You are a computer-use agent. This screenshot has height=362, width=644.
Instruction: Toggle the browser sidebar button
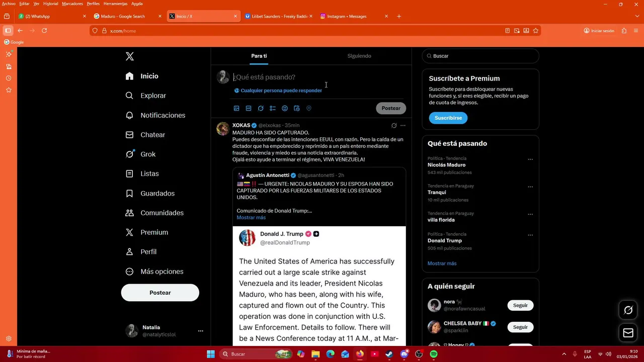coord(8,31)
